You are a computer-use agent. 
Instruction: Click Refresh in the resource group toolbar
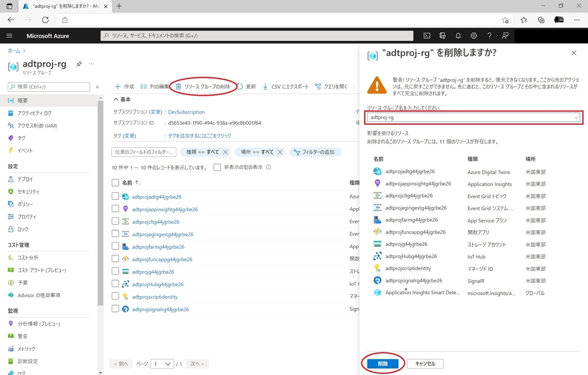click(246, 87)
